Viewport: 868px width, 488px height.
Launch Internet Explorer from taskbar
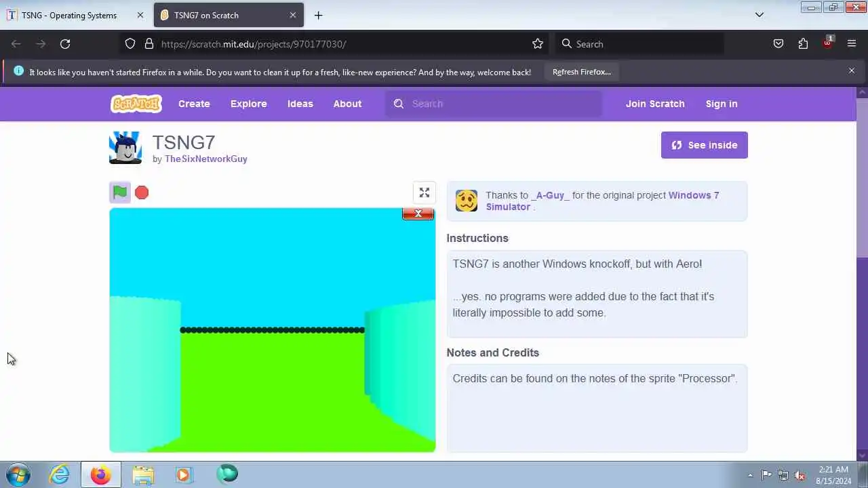60,474
